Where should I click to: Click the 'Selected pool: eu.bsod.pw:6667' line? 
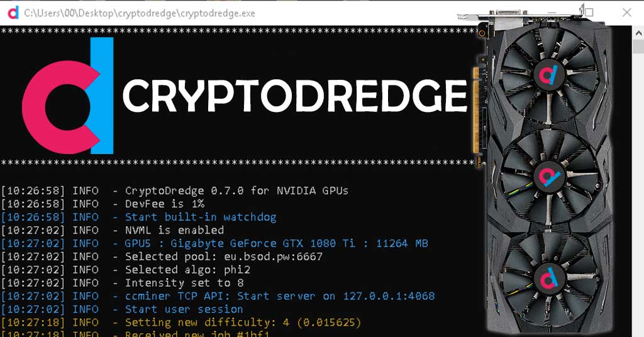pyautogui.click(x=162, y=257)
